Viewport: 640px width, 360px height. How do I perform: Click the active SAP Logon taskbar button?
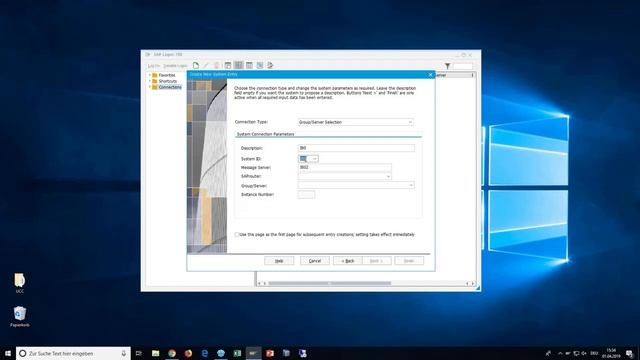tap(253, 353)
